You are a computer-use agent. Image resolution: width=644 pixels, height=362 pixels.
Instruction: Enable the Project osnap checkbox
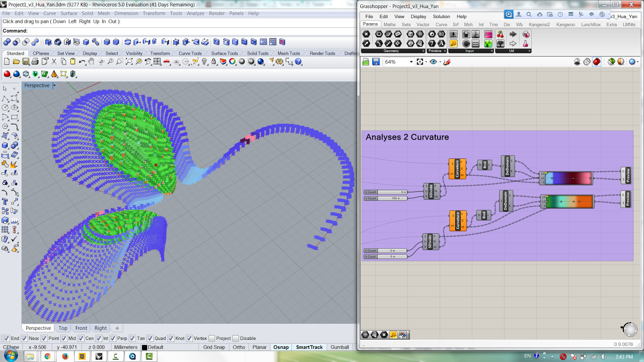click(x=212, y=338)
